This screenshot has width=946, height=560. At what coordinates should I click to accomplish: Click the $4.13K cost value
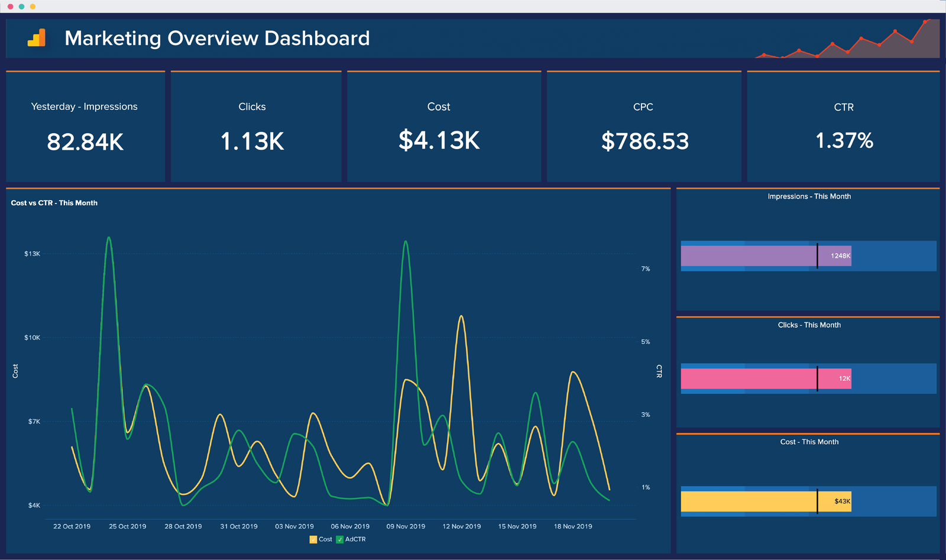point(439,141)
